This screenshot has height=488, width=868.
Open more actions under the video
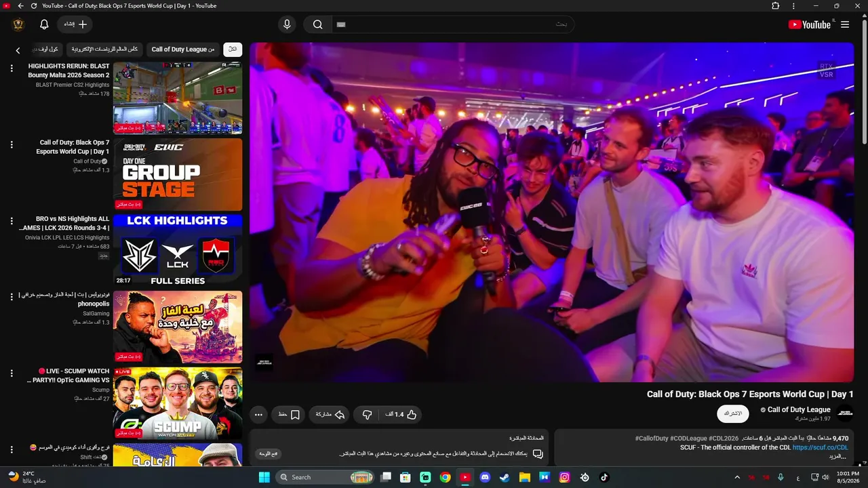258,414
